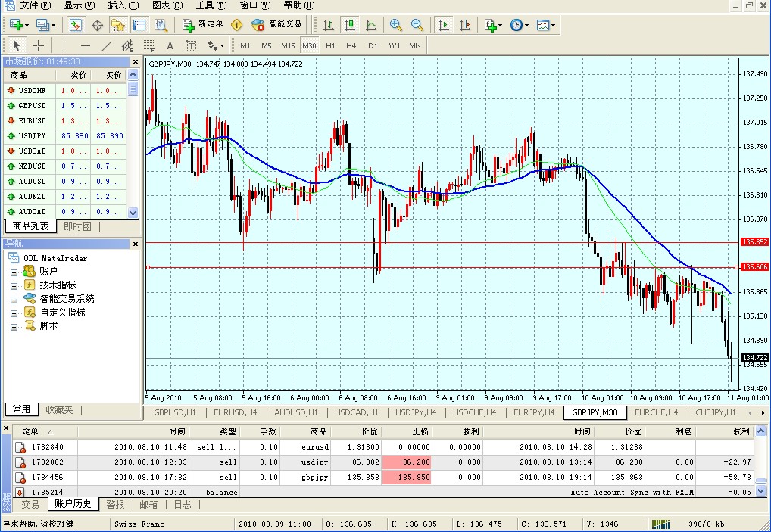Select the horizontal line tool
The width and height of the screenshot is (771, 532).
click(86, 45)
